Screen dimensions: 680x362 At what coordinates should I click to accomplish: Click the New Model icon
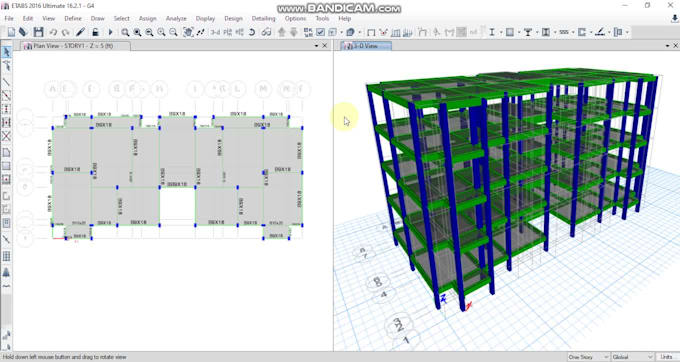(x=11, y=32)
